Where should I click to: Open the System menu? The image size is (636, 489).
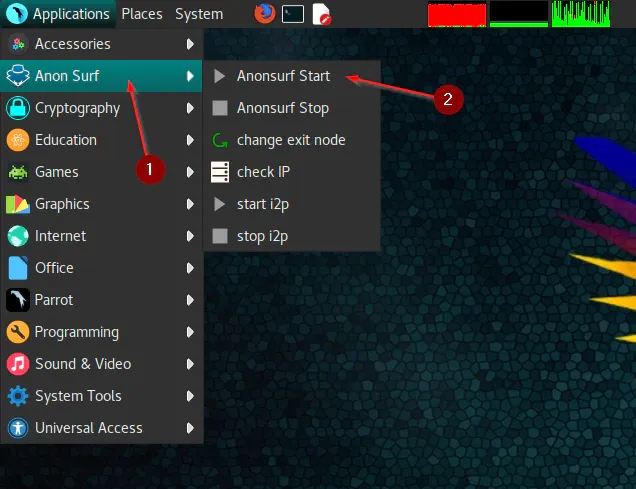click(199, 14)
